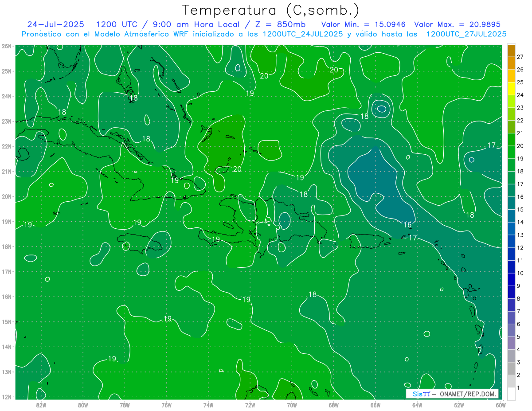The height and width of the screenshot is (411, 532).
Task: Click the '21N' latitude axis label
Action: 6,171
